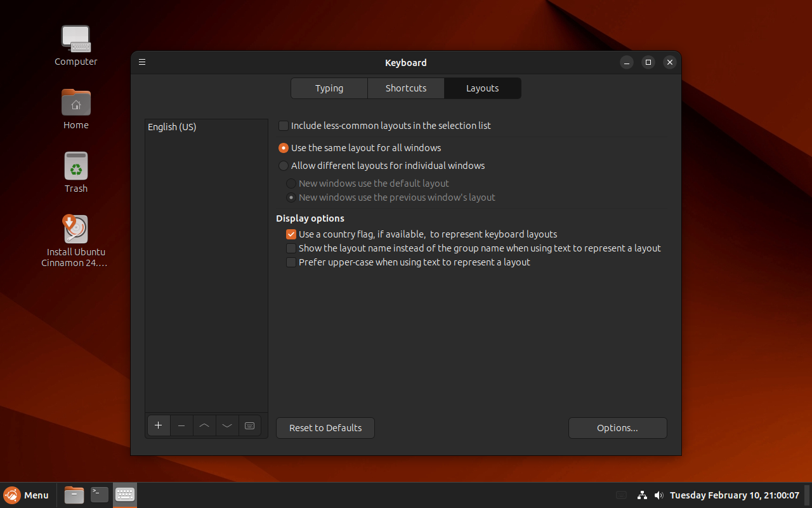Screen dimensions: 812x508
Task: Click the remove layout minus icon
Action: point(181,425)
